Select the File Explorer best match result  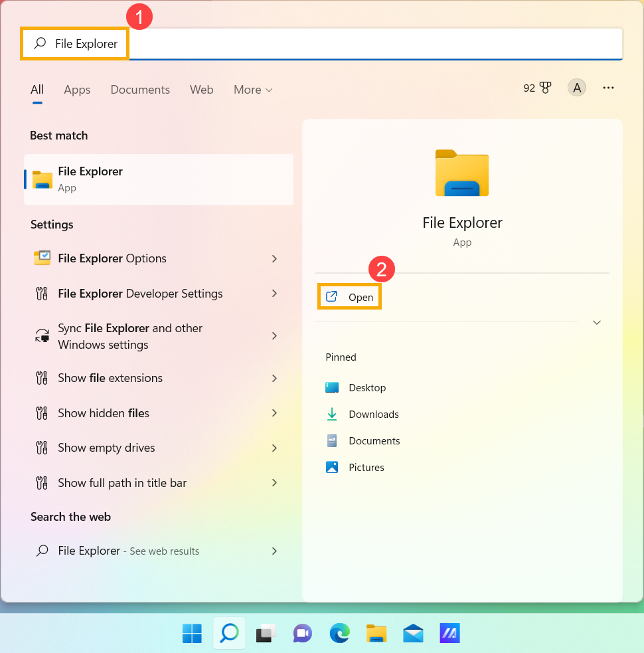159,179
